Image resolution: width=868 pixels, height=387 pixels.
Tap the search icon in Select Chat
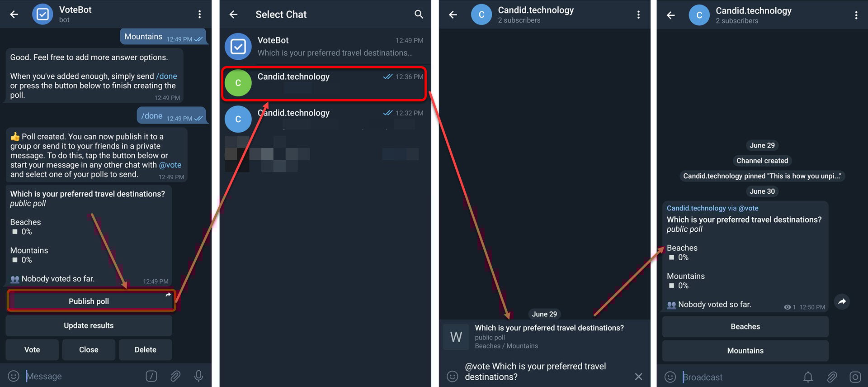419,14
